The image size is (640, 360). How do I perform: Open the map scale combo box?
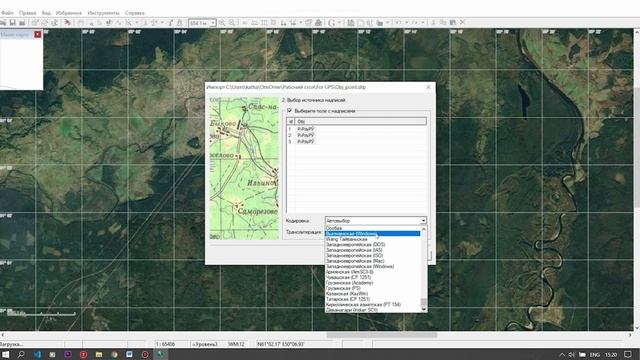202,23
